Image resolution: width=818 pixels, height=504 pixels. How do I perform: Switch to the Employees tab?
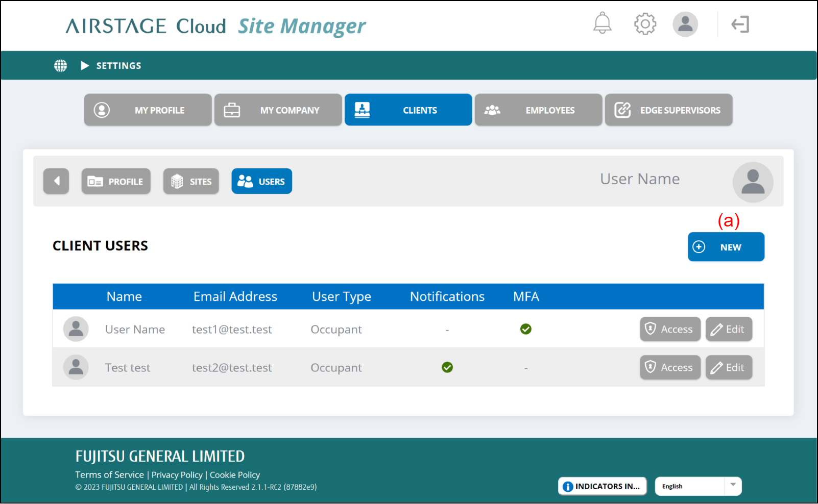pyautogui.click(x=538, y=110)
